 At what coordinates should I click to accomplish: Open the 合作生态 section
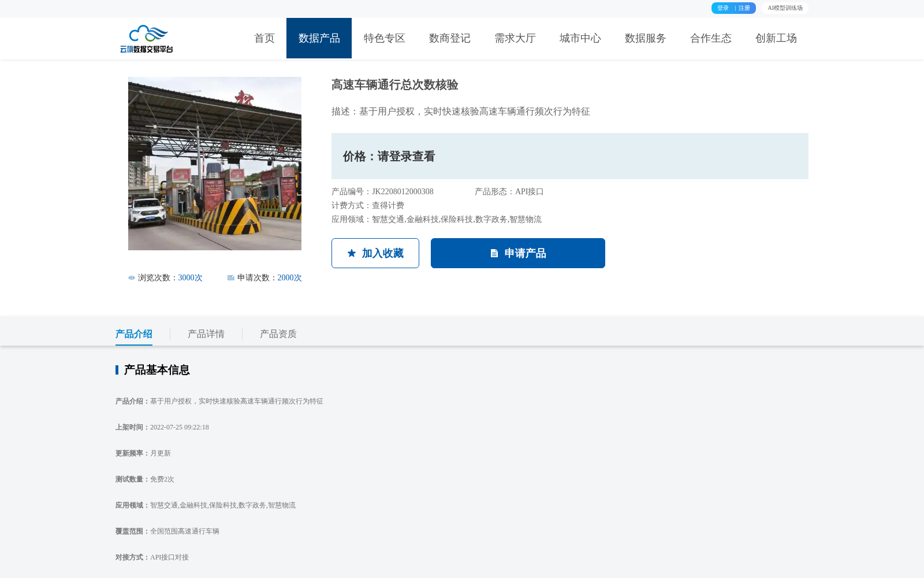pos(711,38)
